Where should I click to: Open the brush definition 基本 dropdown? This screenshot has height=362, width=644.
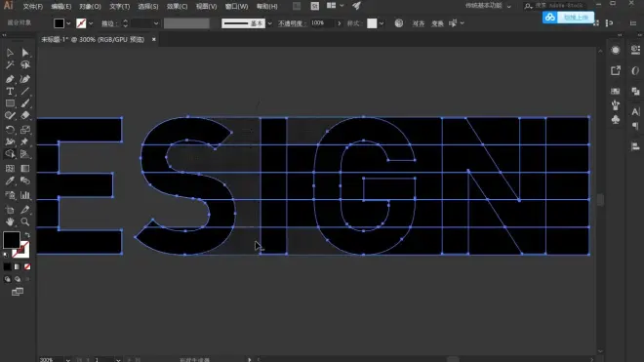click(269, 23)
